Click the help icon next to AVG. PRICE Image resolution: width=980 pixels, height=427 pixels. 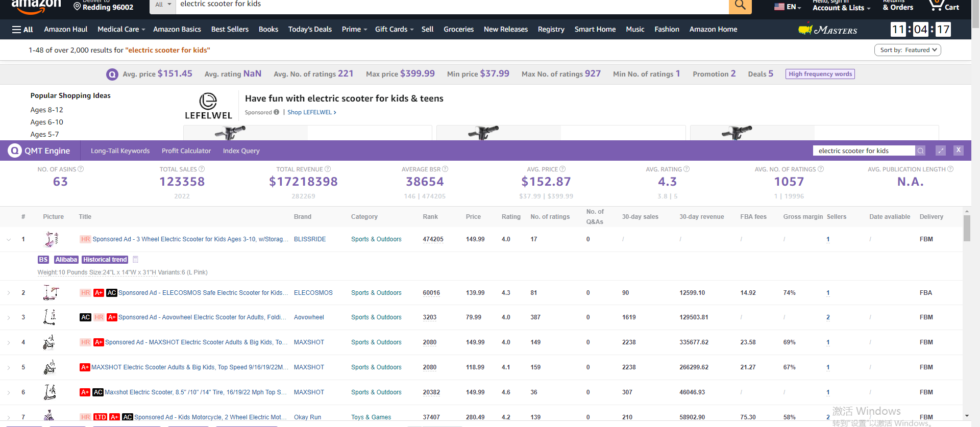click(562, 169)
